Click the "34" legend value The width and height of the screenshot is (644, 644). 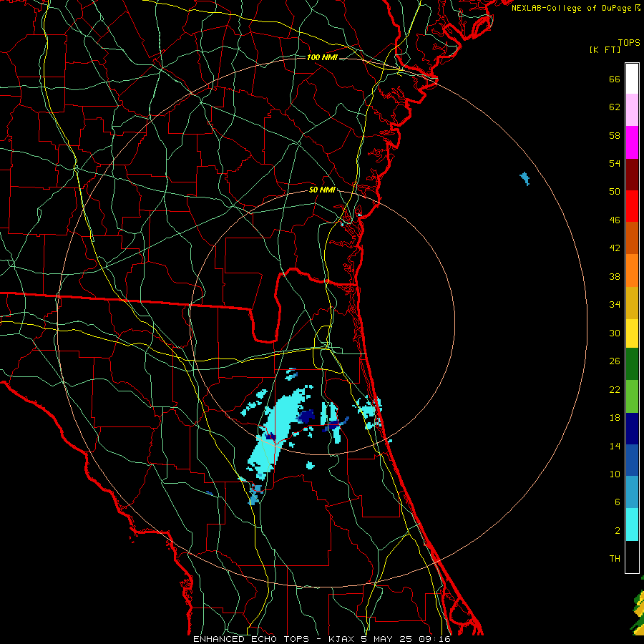click(x=615, y=304)
